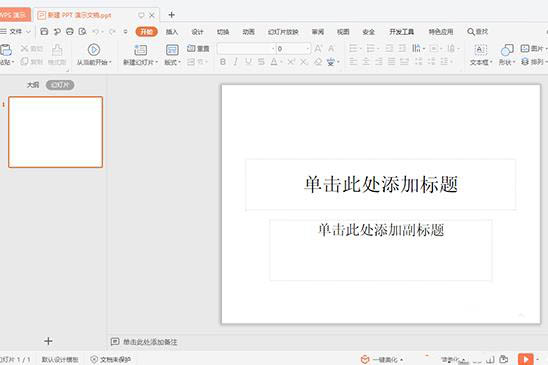Expand the Text Box dropdown arrow
The width and height of the screenshot is (548, 365).
click(491, 62)
